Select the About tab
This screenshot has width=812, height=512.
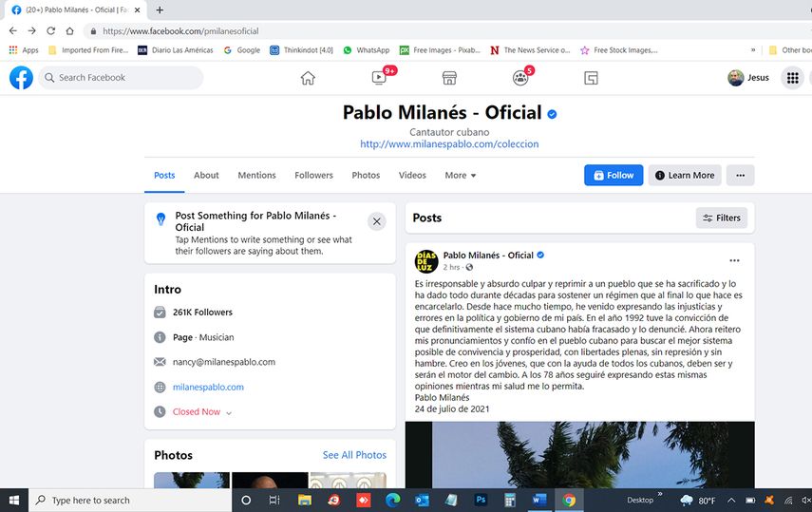click(x=206, y=175)
